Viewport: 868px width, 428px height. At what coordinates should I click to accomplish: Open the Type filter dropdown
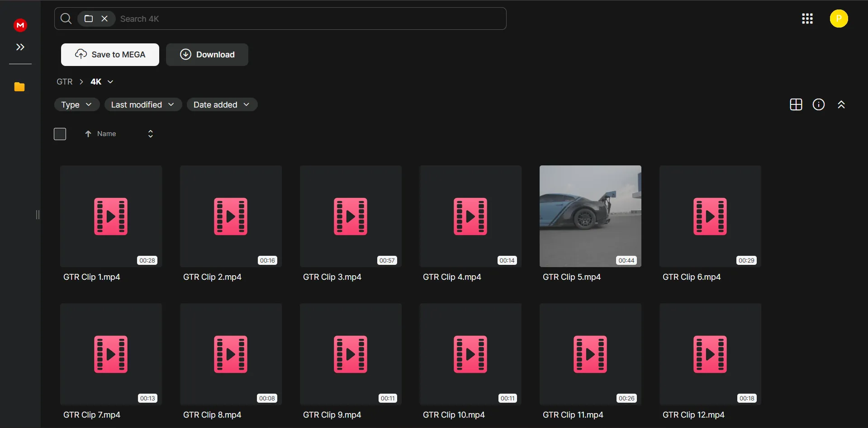pos(76,104)
